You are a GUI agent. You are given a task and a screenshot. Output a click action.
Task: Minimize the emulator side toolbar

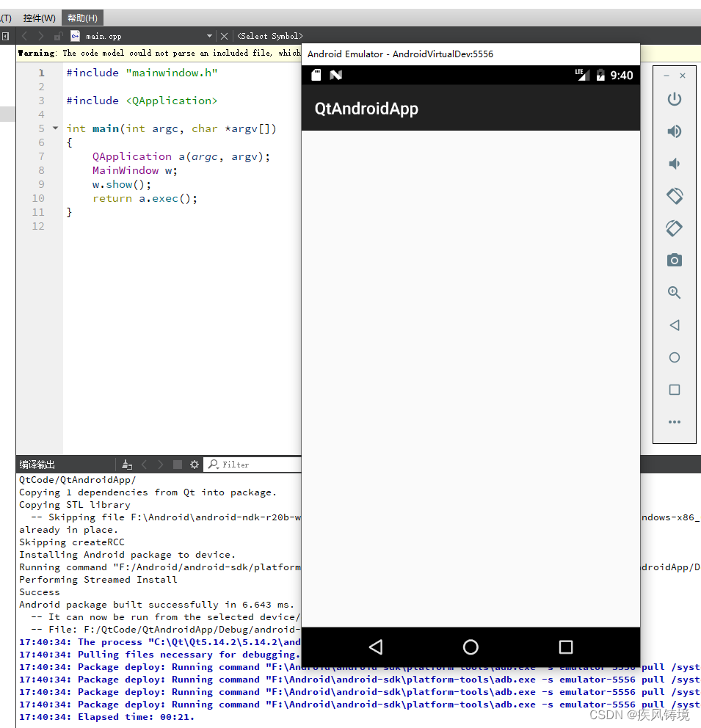pyautogui.click(x=667, y=75)
